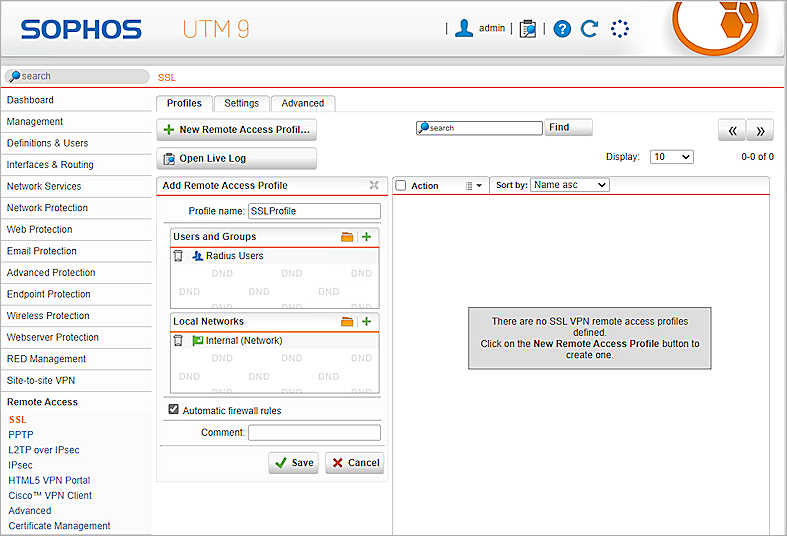Click the Find button
This screenshot has height=536, width=787.
click(x=568, y=127)
